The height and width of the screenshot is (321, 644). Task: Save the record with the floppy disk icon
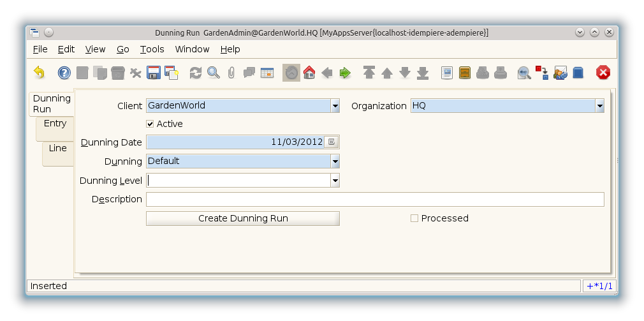click(x=154, y=73)
